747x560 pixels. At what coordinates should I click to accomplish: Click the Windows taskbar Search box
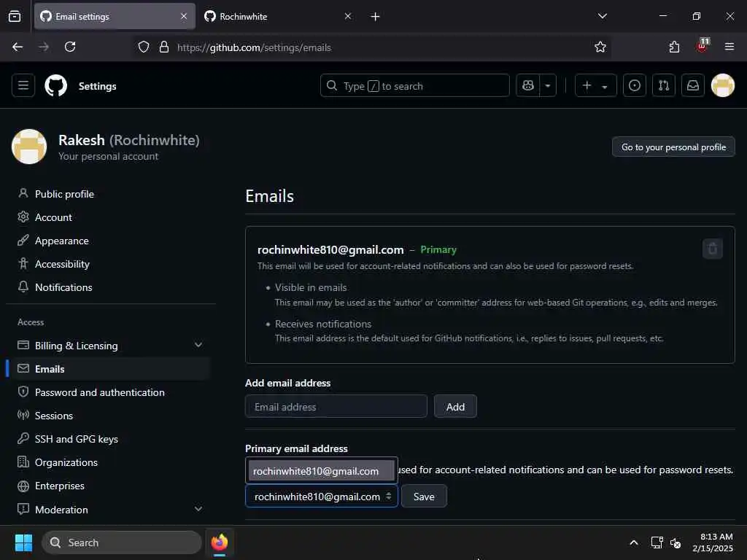click(122, 542)
